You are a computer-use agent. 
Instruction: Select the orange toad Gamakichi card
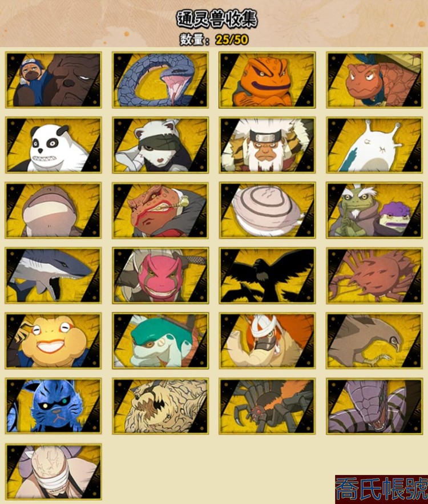[267, 80]
